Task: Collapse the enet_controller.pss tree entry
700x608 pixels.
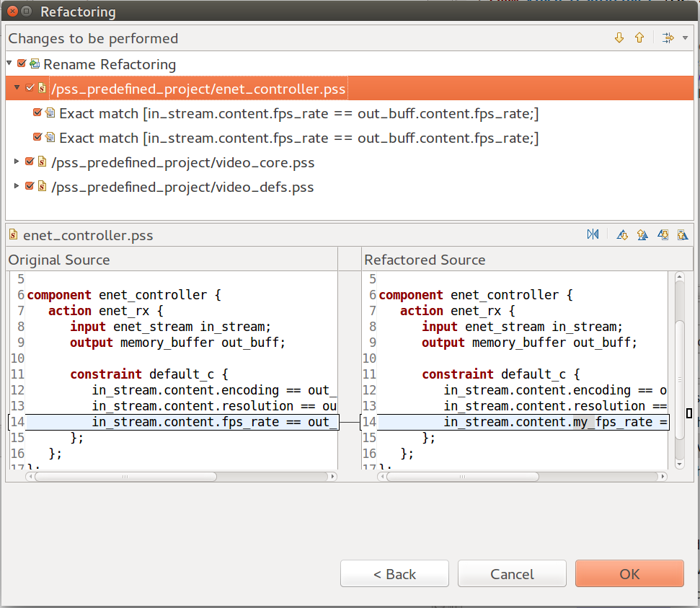Action: pyautogui.click(x=16, y=88)
